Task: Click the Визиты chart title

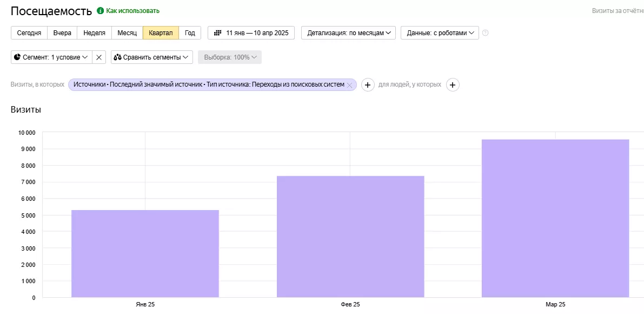Action: pos(26,110)
